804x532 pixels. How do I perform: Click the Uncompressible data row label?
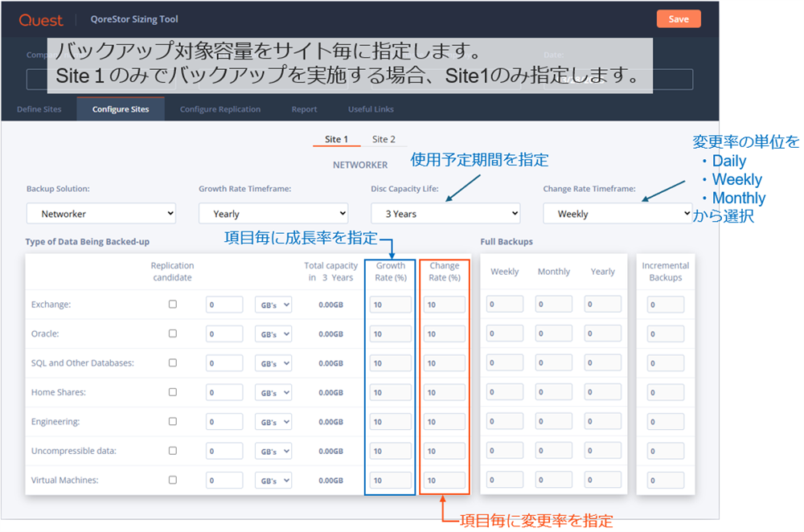click(x=74, y=451)
